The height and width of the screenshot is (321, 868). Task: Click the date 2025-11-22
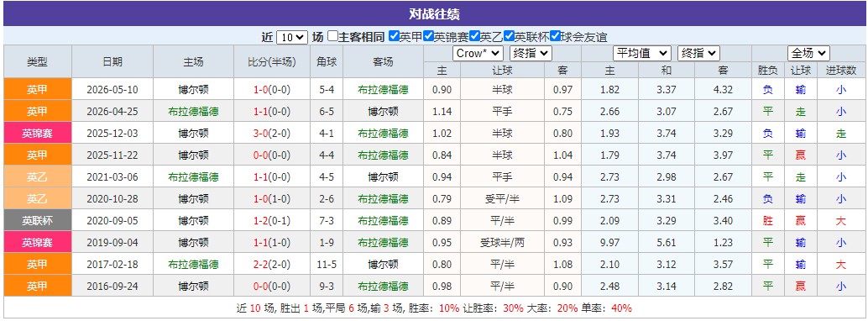[112, 155]
